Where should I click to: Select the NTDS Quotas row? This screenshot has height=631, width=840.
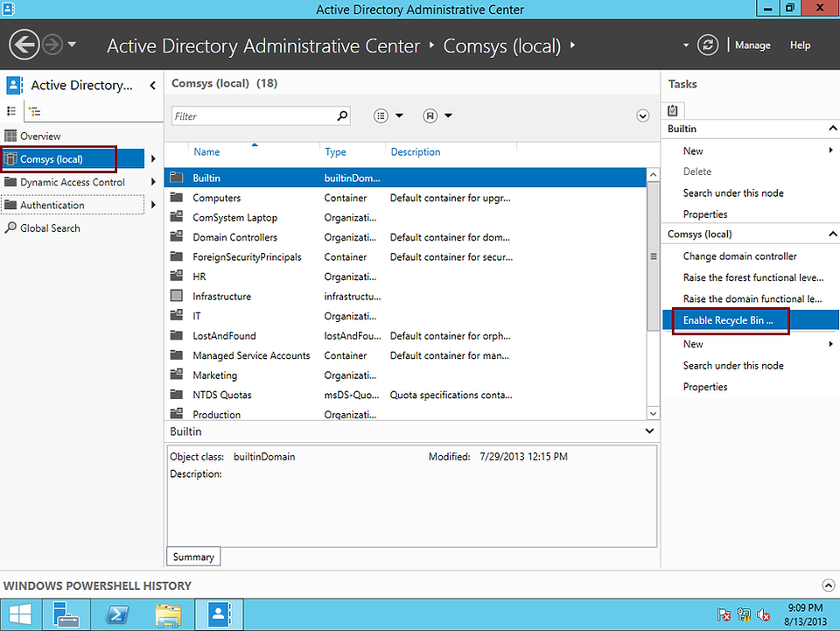405,395
